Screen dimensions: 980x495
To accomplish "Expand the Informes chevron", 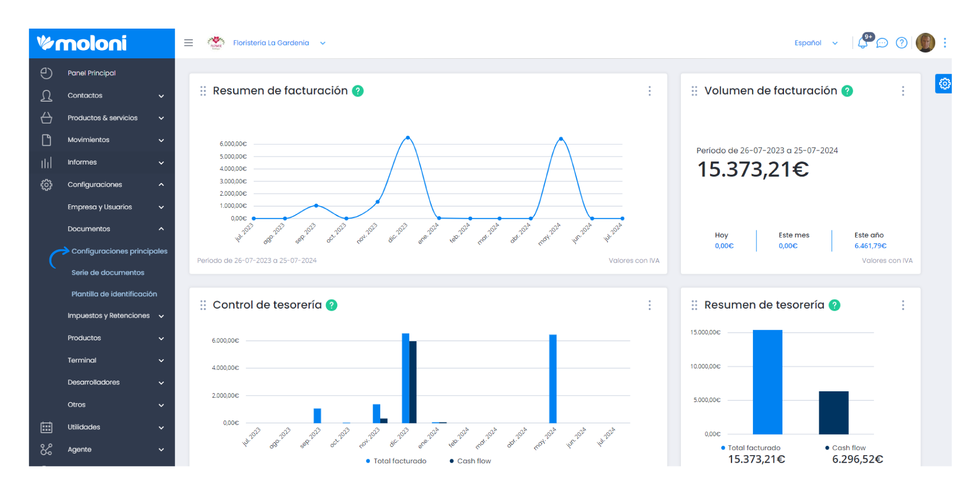I will [161, 163].
